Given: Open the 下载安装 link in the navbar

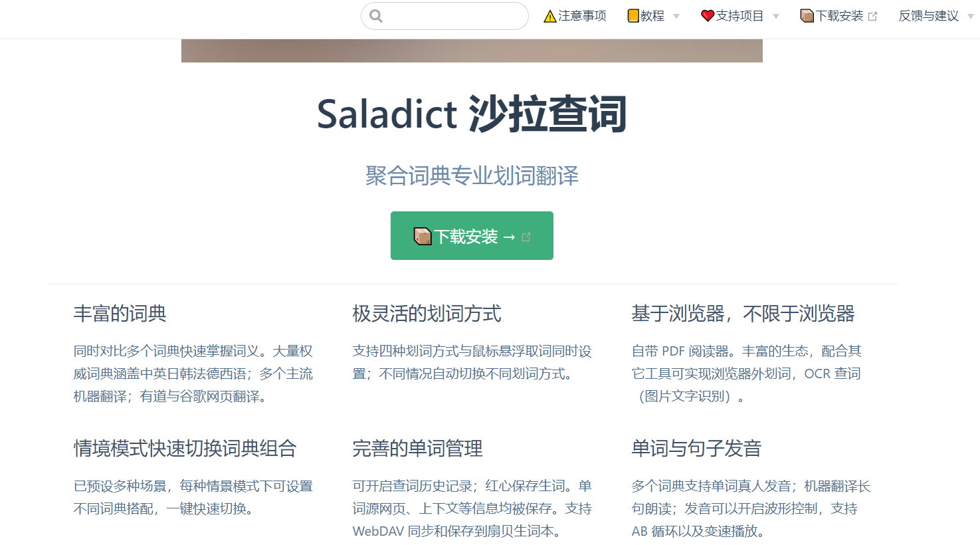Looking at the screenshot, I should [840, 16].
